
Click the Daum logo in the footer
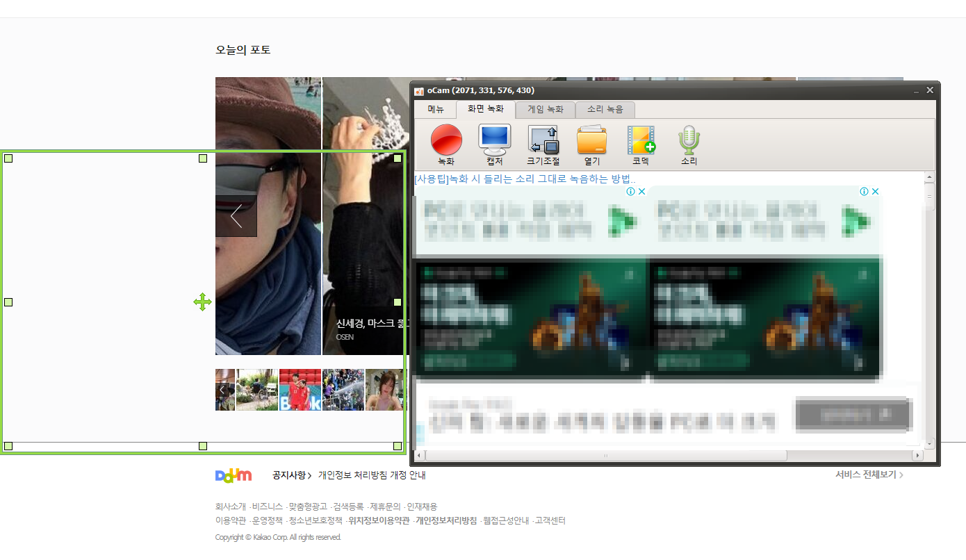[x=234, y=475]
